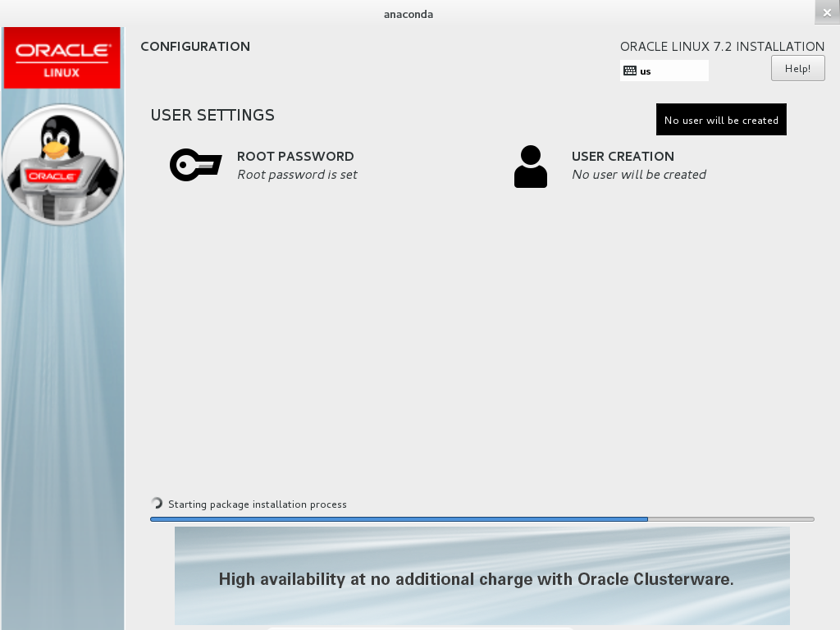The image size is (840, 630).
Task: Click the installation progress spinner icon
Action: [x=157, y=503]
